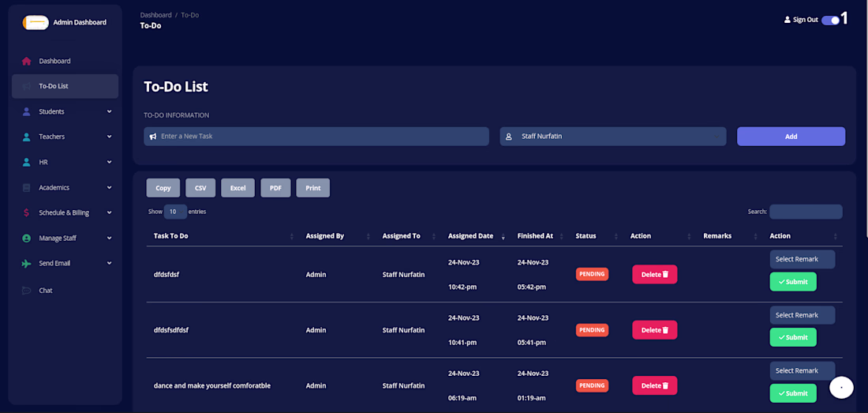Open Select Remark dropdown for dfdsfdsf
868x413 pixels.
click(803, 259)
